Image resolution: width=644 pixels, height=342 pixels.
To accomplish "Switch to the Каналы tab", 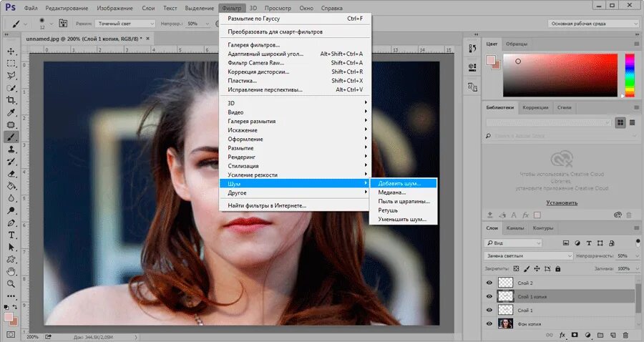I will click(x=514, y=228).
